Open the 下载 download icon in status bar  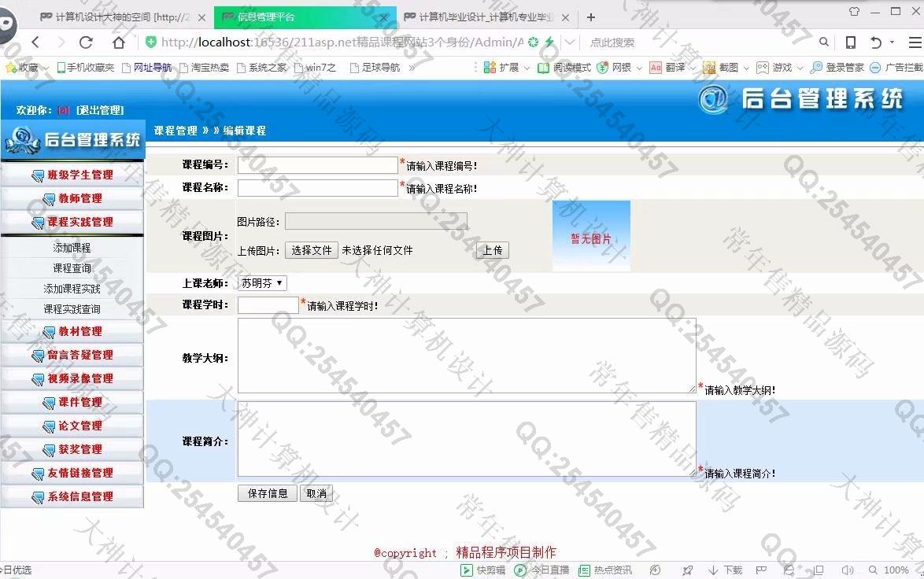pos(714,570)
